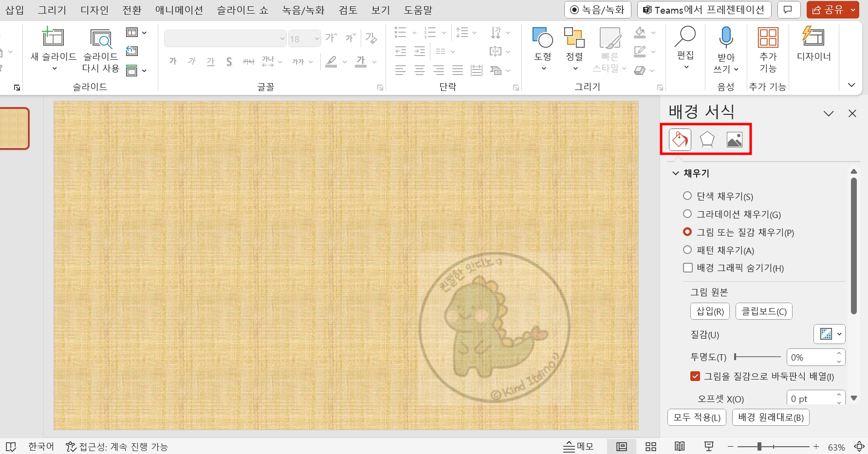868x454 pixels.
Task: Select the slide thumbnail in left pane
Action: click(14, 128)
